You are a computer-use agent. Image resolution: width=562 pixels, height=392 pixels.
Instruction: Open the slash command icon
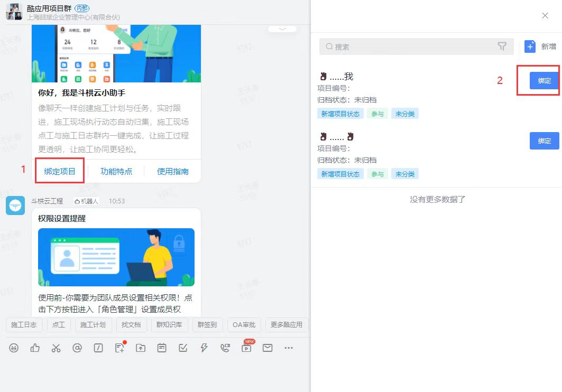point(98,348)
